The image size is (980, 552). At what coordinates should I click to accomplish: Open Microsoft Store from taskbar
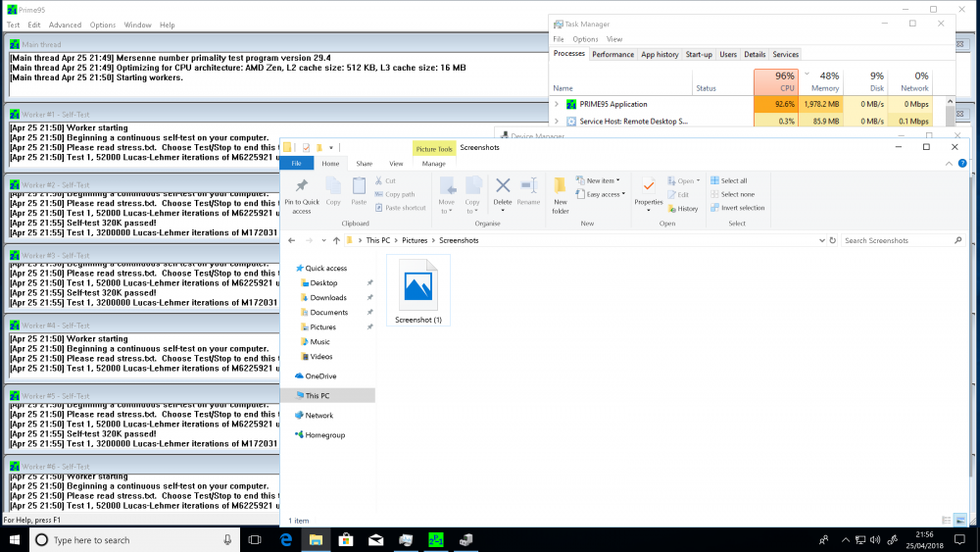pyautogui.click(x=346, y=539)
